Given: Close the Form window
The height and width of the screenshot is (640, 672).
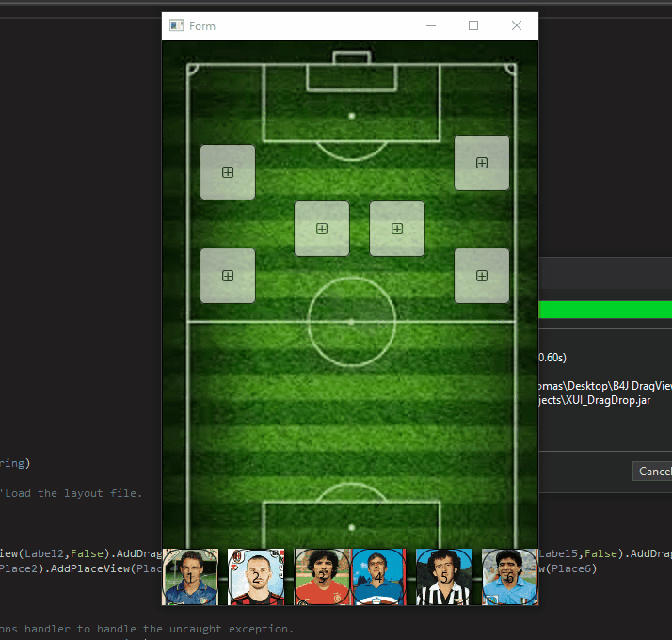Looking at the screenshot, I should pos(517,25).
